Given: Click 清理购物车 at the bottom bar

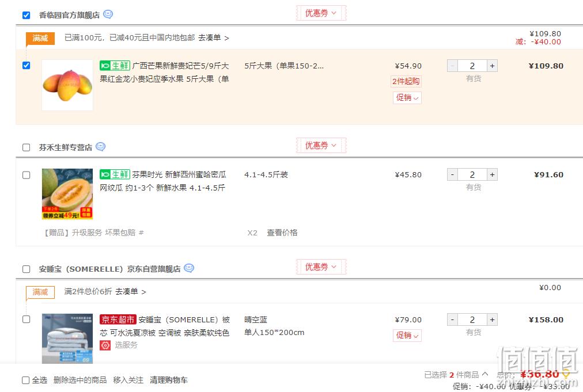Looking at the screenshot, I should coord(169,380).
